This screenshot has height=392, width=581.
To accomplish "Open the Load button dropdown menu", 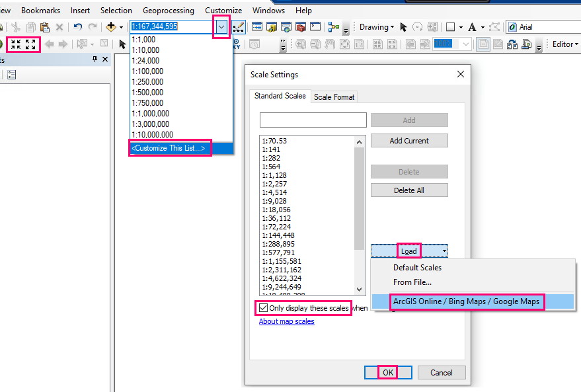I will 443,251.
